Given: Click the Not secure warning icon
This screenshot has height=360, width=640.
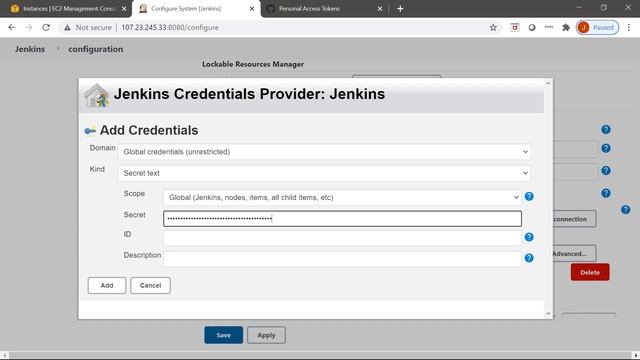Looking at the screenshot, I should (x=67, y=27).
